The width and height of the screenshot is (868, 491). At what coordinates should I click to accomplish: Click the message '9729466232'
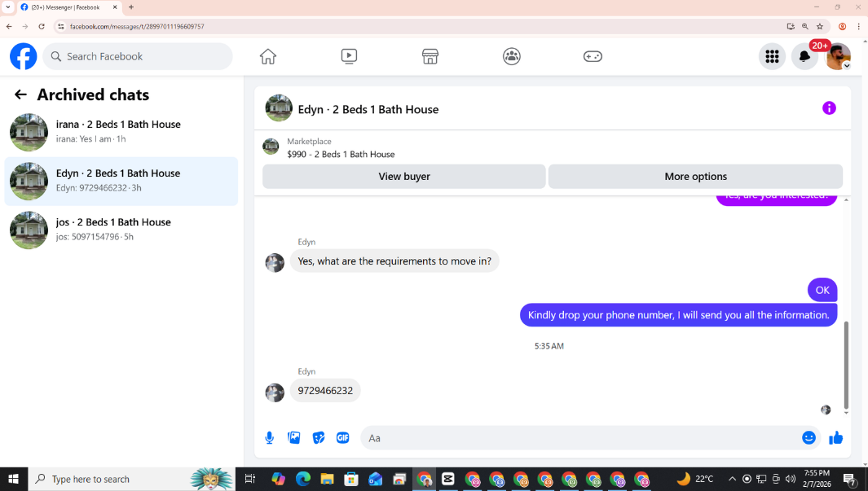coord(325,390)
